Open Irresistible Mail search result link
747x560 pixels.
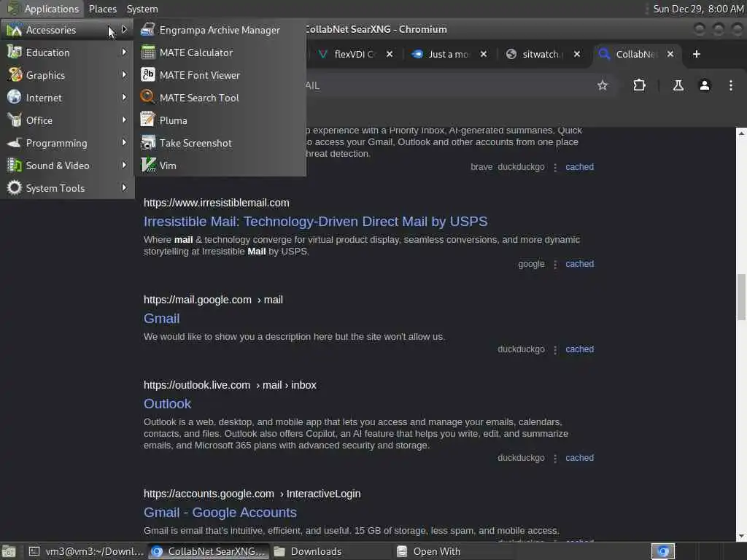[x=315, y=222]
